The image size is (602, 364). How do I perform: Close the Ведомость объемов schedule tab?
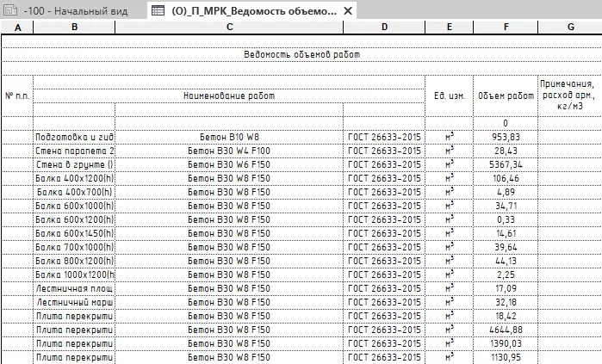[x=347, y=11]
